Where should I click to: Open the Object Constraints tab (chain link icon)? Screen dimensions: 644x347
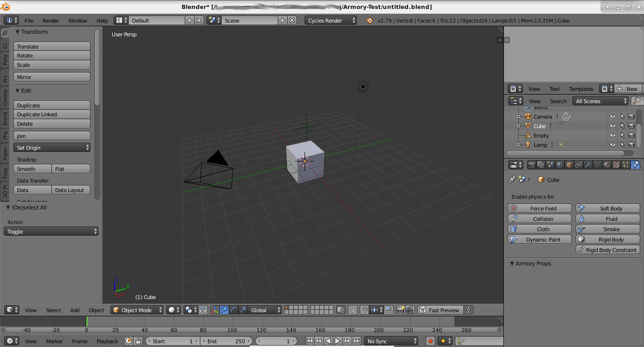[x=579, y=164]
